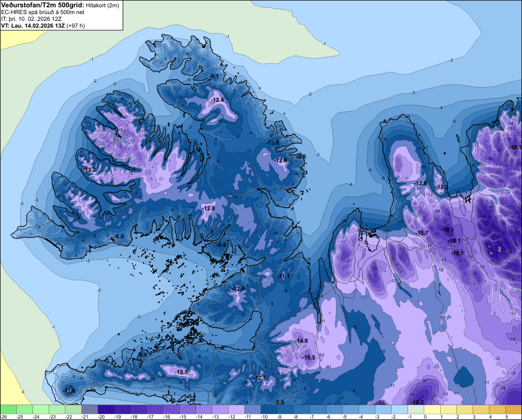Screen dimensions: 522x420
Task: Select the gray-blue legend swatch labeled -21
Action: pos(90,409)
